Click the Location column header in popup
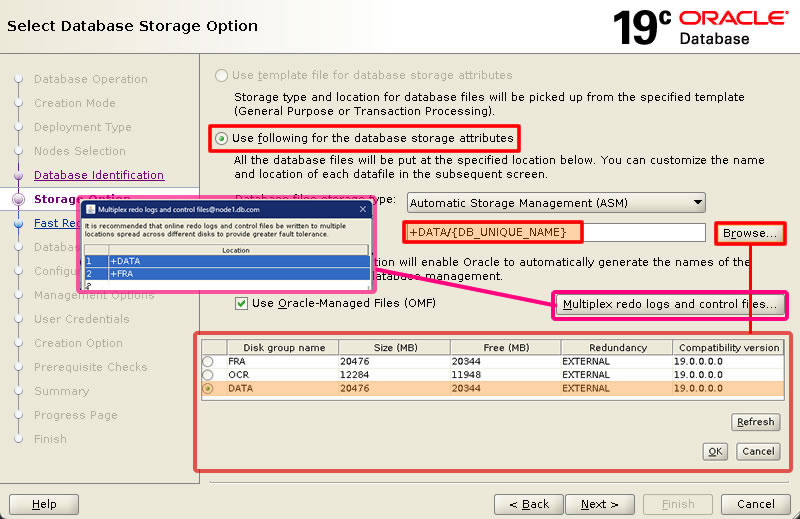 click(x=236, y=250)
